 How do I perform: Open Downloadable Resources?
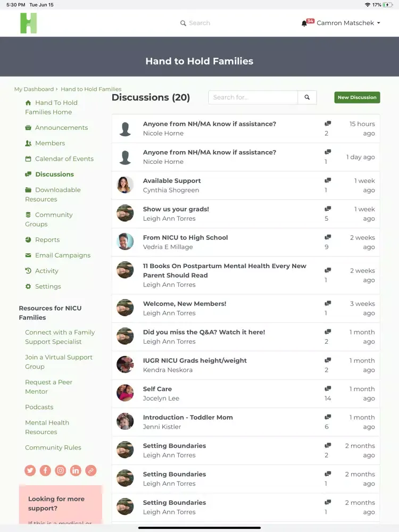53,194
